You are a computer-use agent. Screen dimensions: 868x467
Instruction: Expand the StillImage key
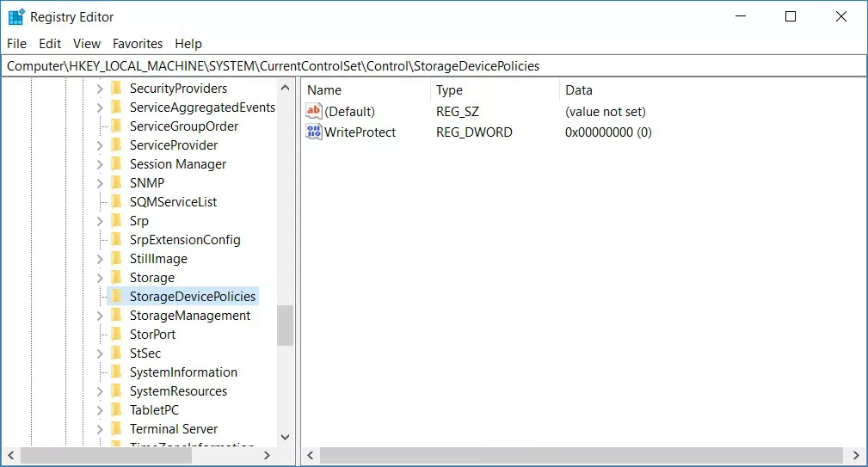[x=100, y=259]
